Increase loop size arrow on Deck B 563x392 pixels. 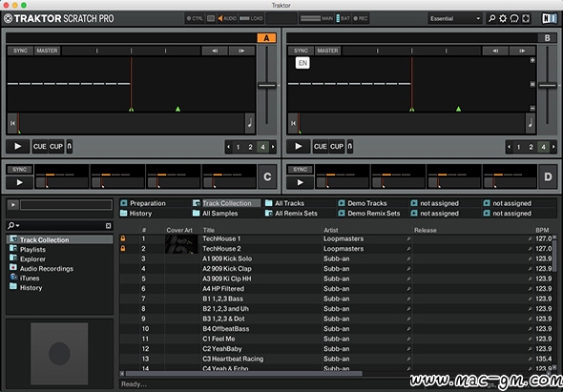(x=553, y=147)
